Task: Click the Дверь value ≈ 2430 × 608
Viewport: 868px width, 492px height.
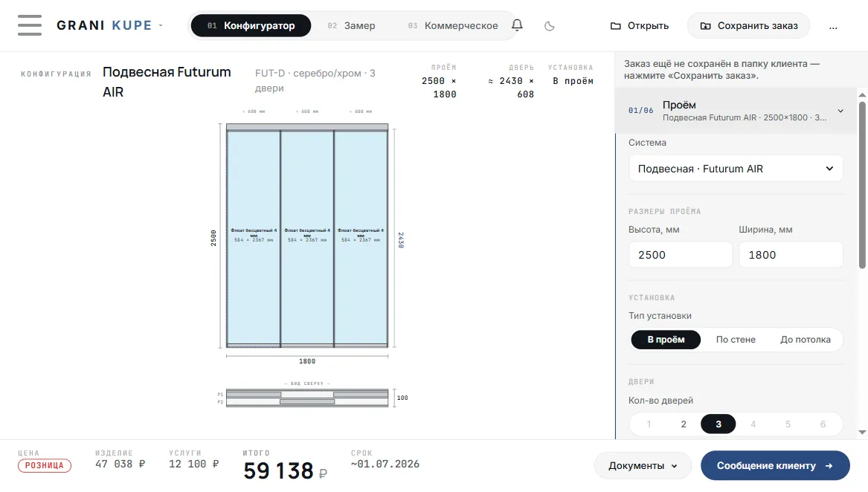Action: click(x=511, y=88)
